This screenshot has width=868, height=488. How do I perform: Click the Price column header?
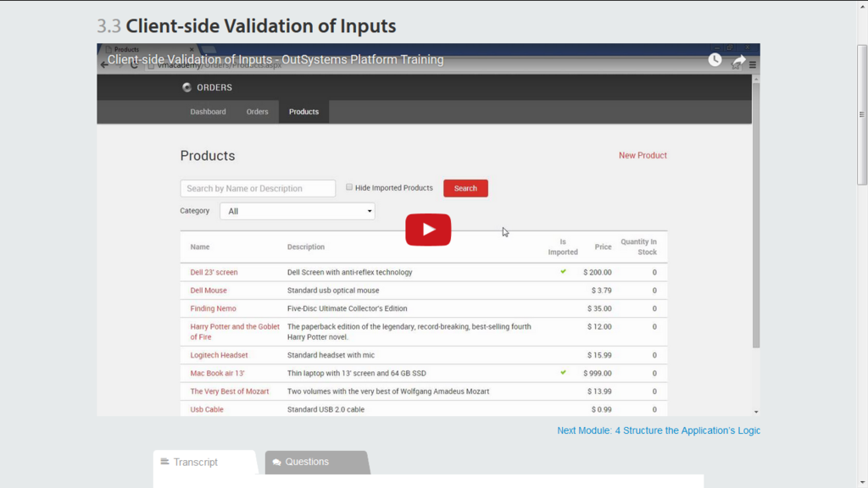603,247
